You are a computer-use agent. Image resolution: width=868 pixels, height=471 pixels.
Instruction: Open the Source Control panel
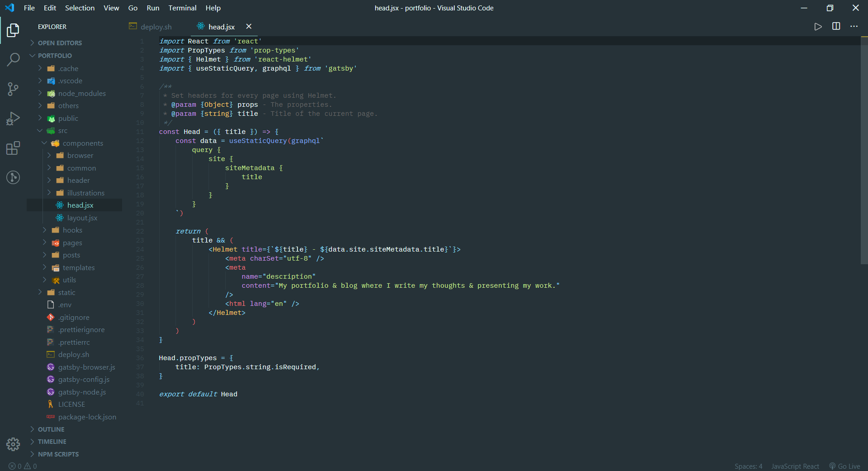[x=13, y=89]
